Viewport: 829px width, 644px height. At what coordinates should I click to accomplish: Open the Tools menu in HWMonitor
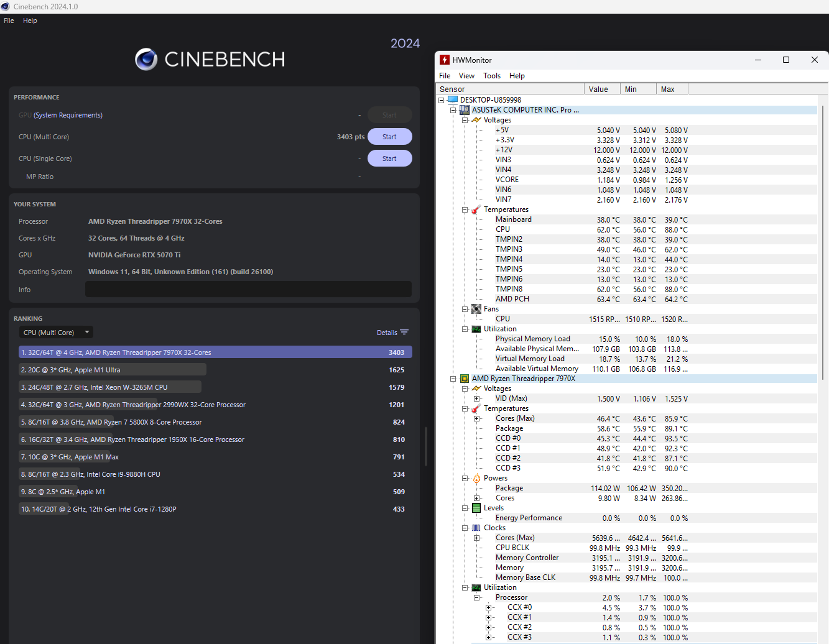pos(491,76)
